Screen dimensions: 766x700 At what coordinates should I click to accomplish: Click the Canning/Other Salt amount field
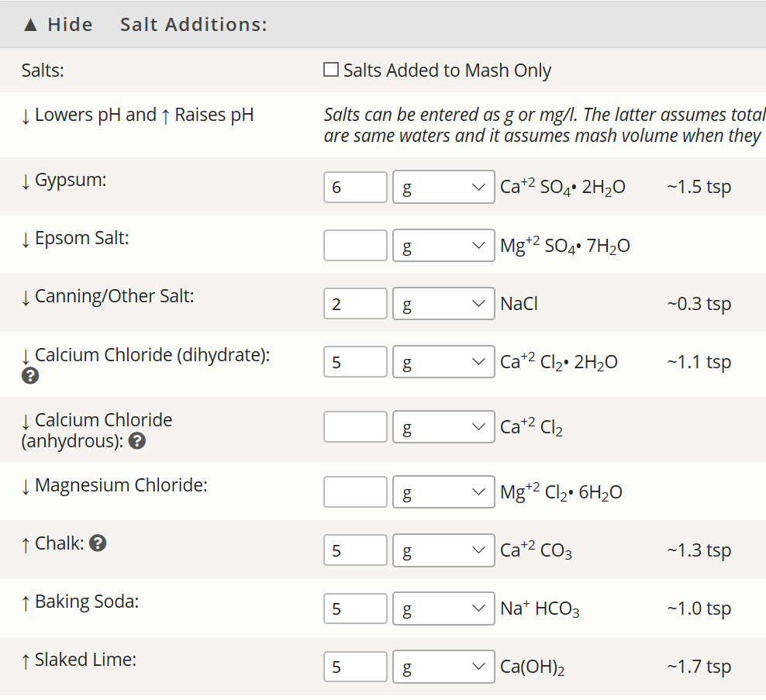tap(355, 303)
